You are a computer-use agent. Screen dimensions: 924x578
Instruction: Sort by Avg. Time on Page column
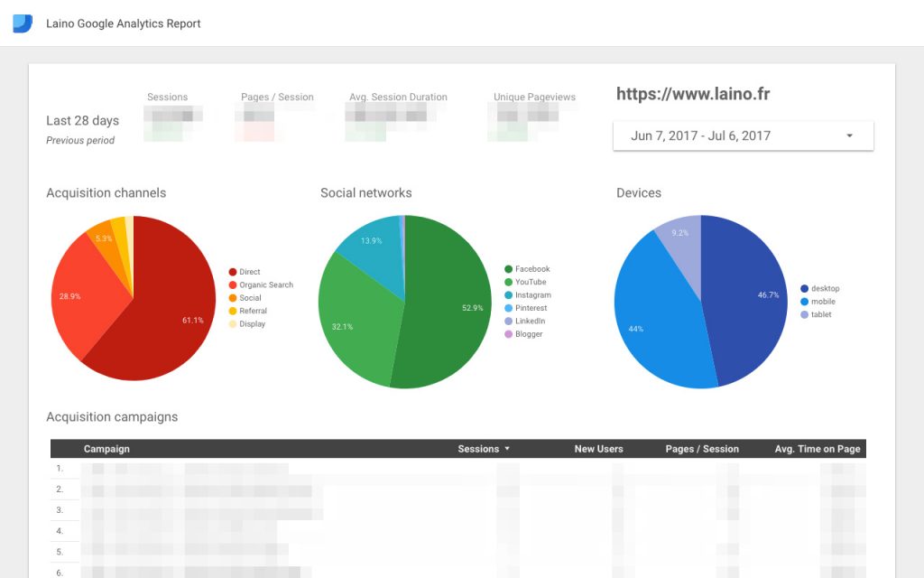(x=818, y=449)
